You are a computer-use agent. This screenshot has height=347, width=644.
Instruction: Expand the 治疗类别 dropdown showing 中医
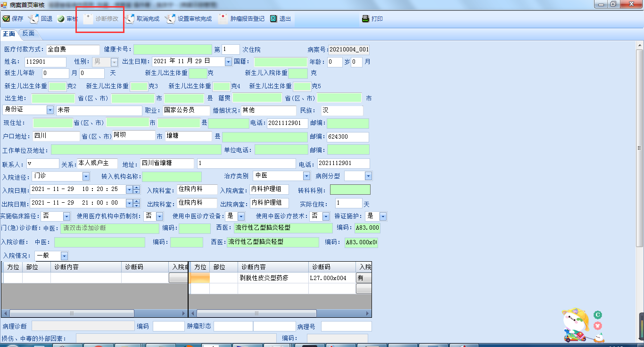click(x=306, y=176)
